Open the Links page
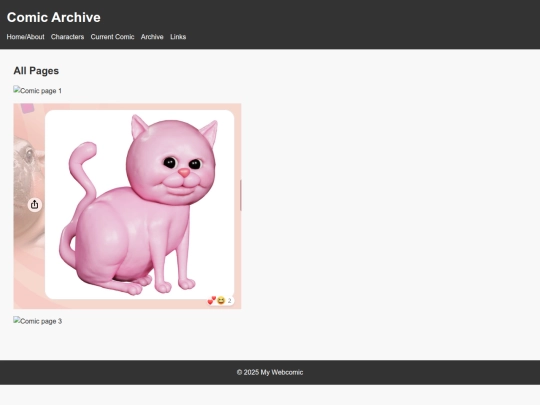This screenshot has width=540, height=405. [x=178, y=37]
